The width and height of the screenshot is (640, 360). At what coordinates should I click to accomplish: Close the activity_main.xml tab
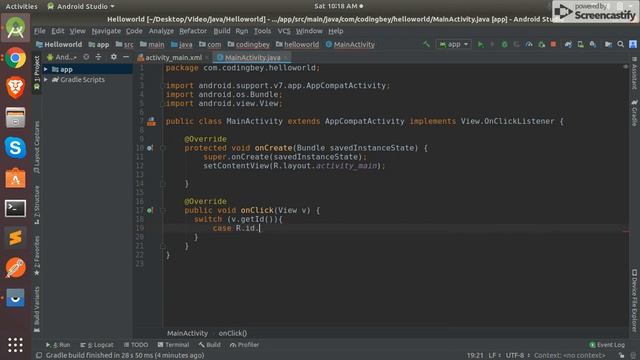click(x=207, y=58)
